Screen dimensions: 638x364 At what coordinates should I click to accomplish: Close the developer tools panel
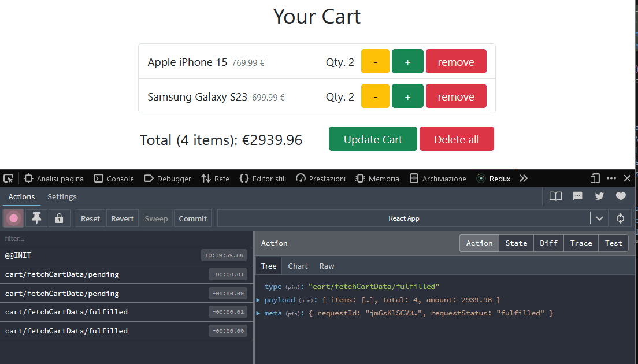point(628,178)
